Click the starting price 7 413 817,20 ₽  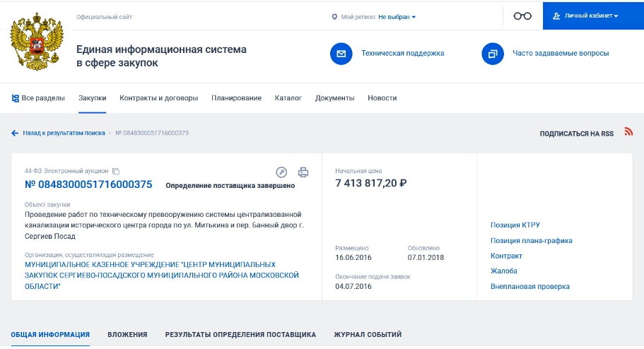pyautogui.click(x=371, y=183)
